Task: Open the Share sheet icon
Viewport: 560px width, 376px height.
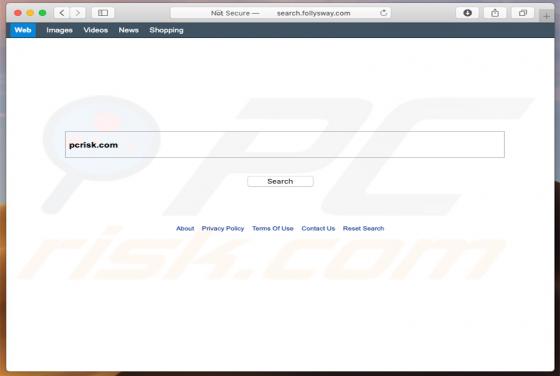Action: click(x=495, y=13)
